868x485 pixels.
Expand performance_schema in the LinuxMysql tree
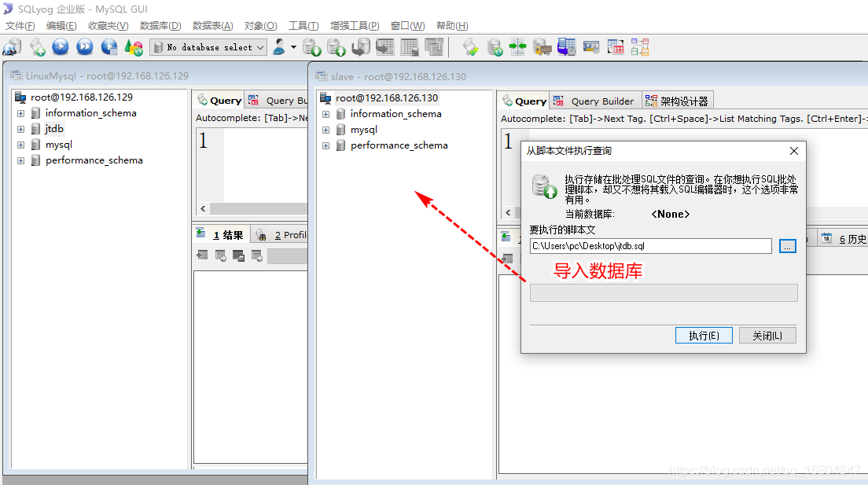tap(20, 160)
